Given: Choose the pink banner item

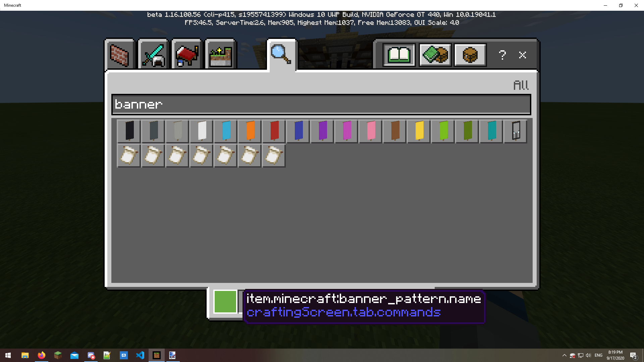Looking at the screenshot, I should click(x=371, y=131).
